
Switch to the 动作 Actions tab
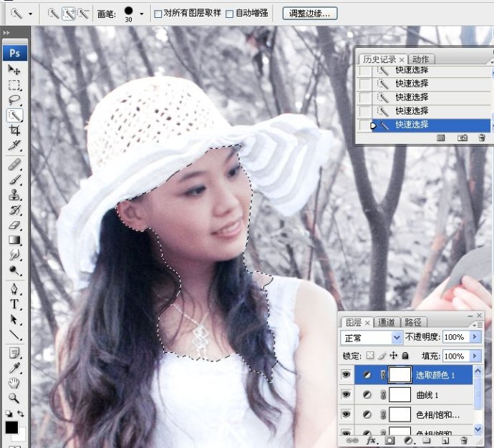pos(420,59)
